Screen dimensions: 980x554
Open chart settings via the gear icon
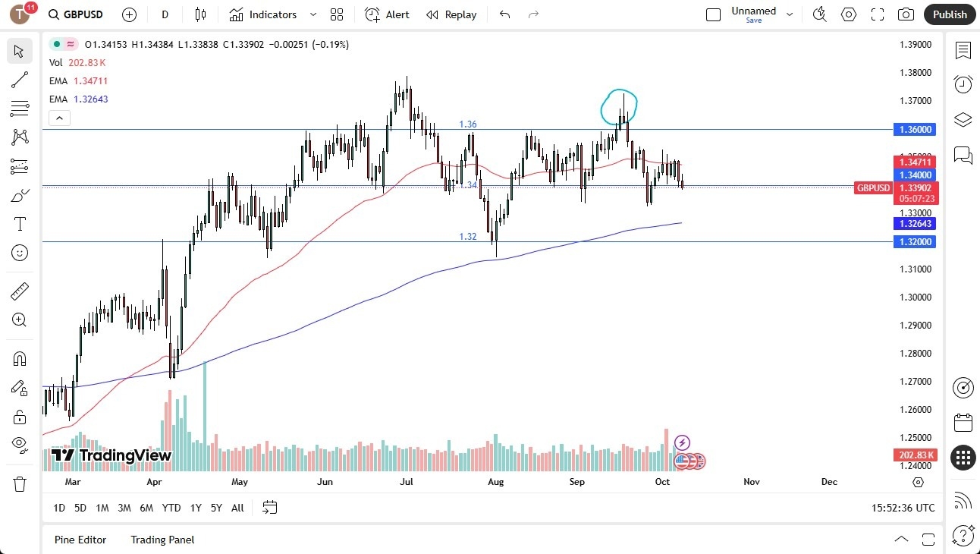(848, 14)
